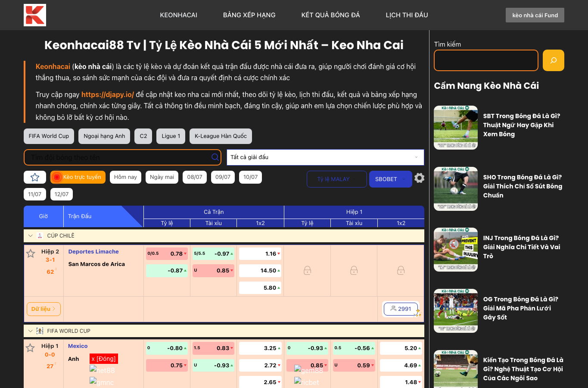The height and width of the screenshot is (388, 588).
Task: Open the odds settings gear icon
Action: [x=419, y=178]
